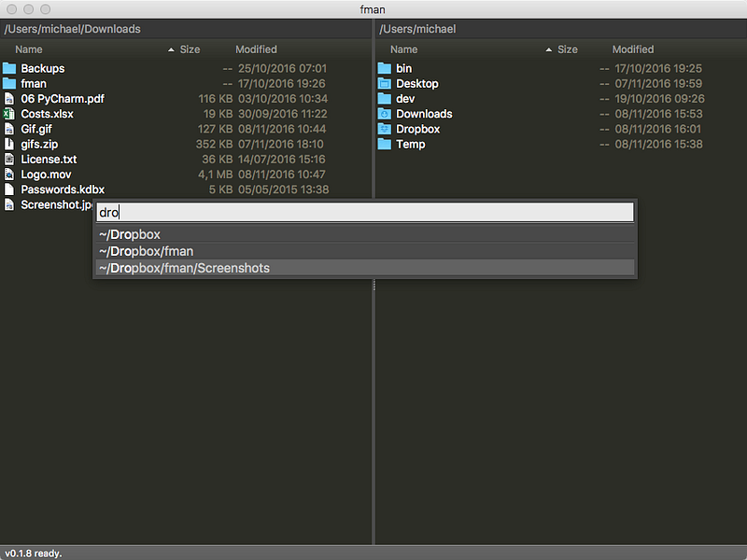Click the License.txt text file icon

[x=9, y=160]
